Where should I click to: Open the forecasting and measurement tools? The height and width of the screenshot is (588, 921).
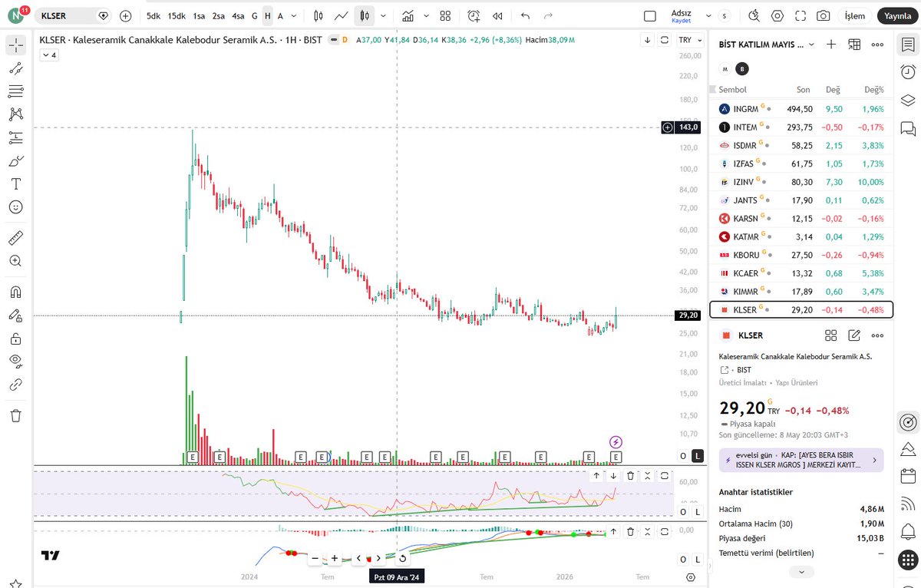(x=15, y=138)
